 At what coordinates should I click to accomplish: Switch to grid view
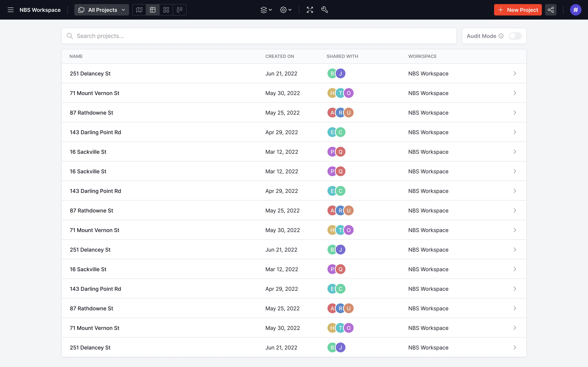166,10
